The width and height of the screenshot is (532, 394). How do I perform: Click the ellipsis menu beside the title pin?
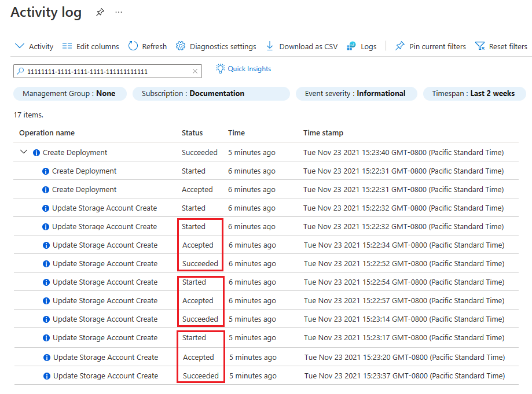[x=118, y=12]
